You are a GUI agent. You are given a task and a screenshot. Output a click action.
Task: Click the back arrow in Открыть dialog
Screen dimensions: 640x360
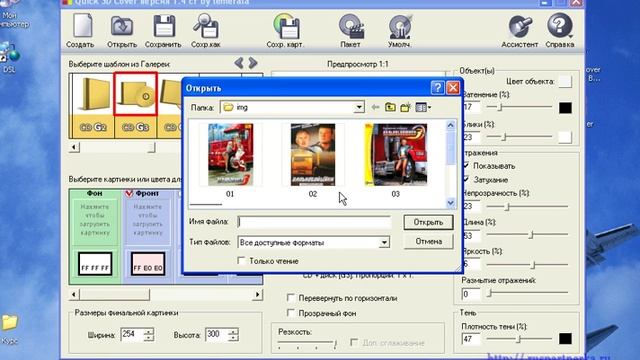click(x=375, y=107)
